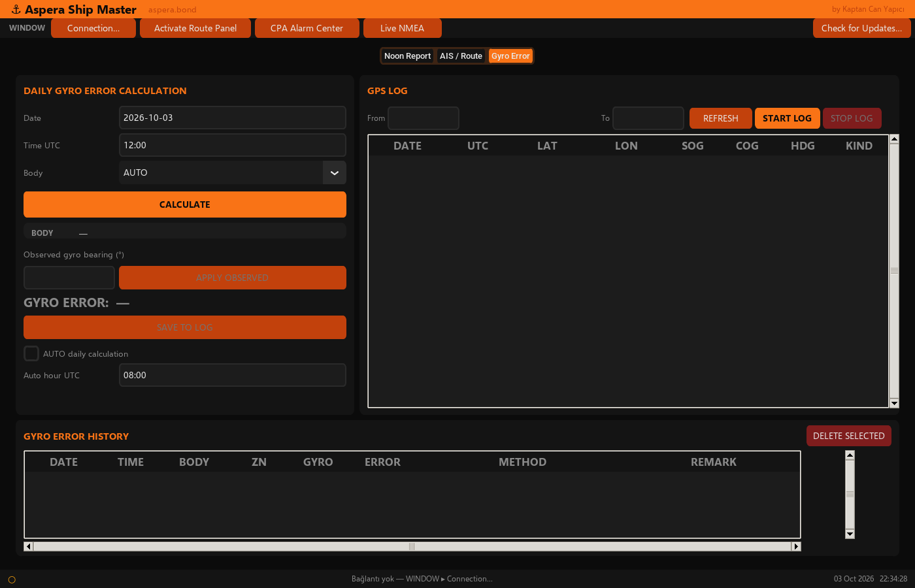Open the WINDOW menu
Viewport: 915px width, 588px height.
[27, 28]
